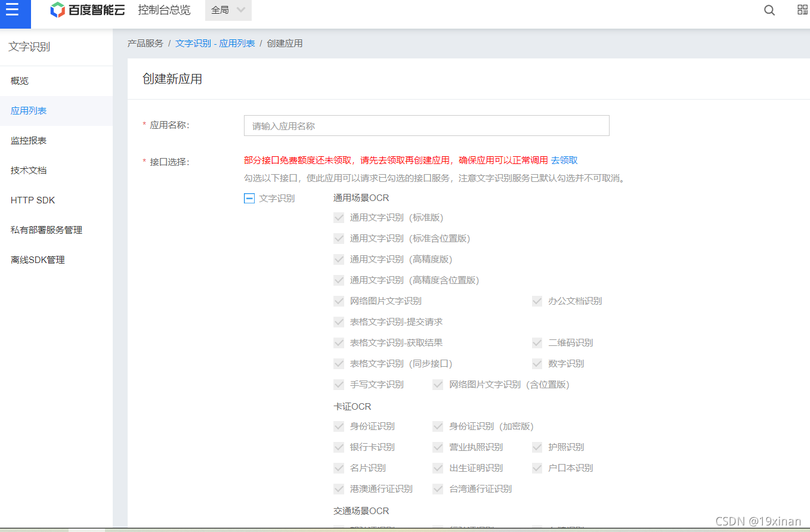Open 技术文档 in the sidebar
Image resolution: width=810 pixels, height=532 pixels.
tap(27, 170)
